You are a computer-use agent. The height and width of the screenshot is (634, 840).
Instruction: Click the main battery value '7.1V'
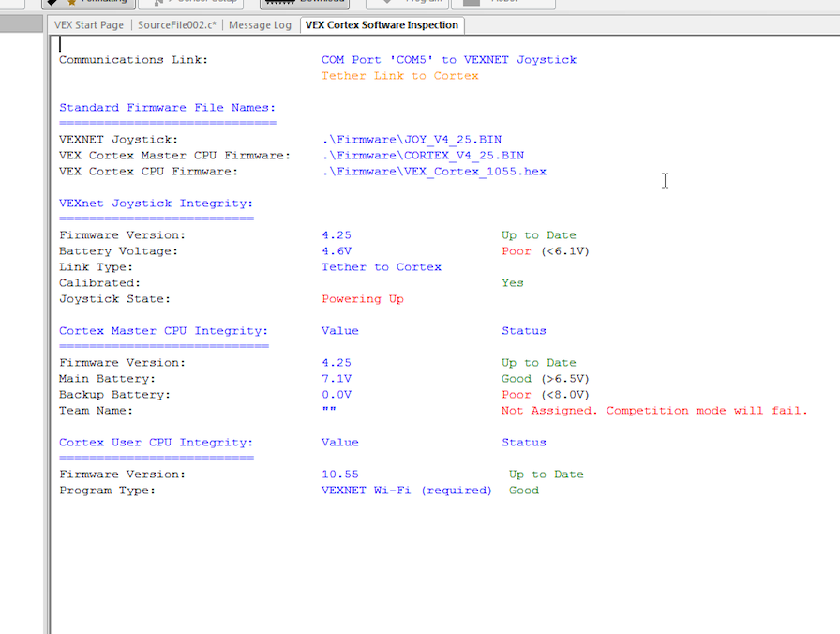point(337,378)
